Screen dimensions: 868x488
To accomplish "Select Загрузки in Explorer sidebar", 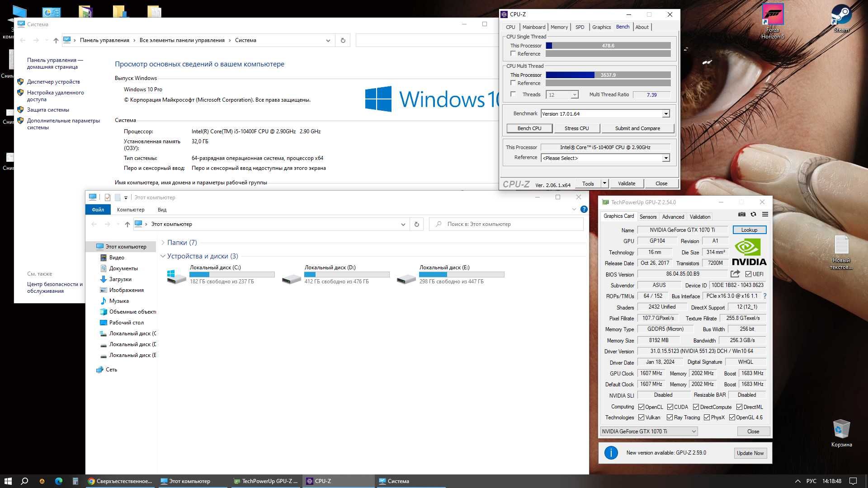I will tap(120, 279).
